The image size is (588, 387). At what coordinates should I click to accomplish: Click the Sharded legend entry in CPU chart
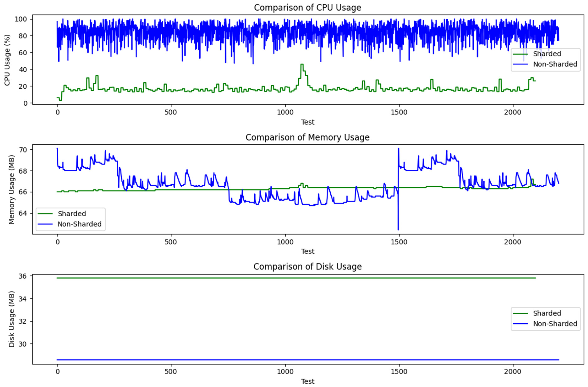(x=547, y=54)
